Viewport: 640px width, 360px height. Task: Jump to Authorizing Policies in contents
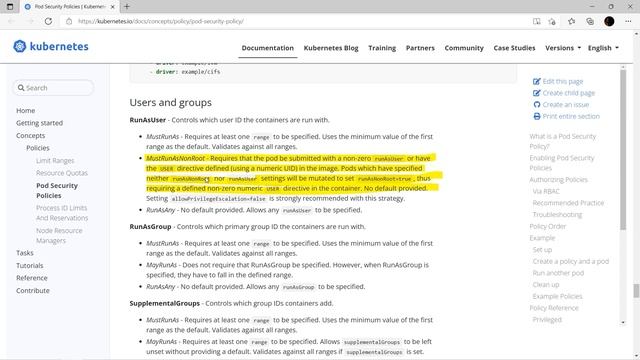pyautogui.click(x=558, y=180)
